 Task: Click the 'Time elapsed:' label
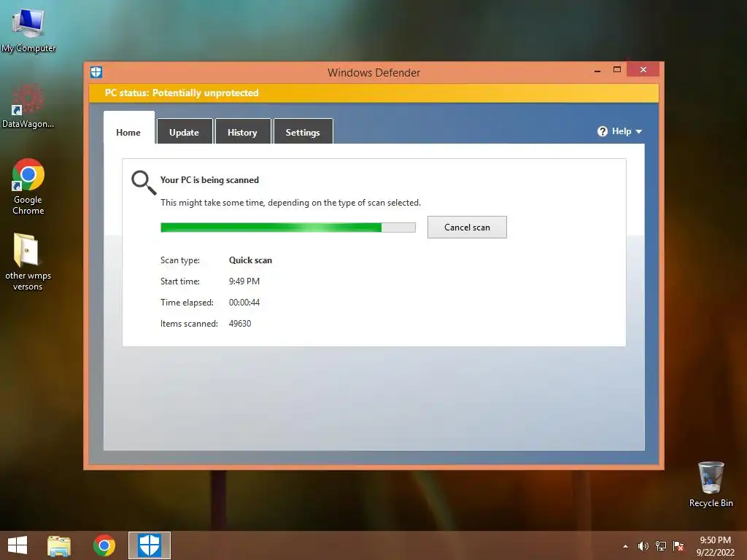[187, 303]
